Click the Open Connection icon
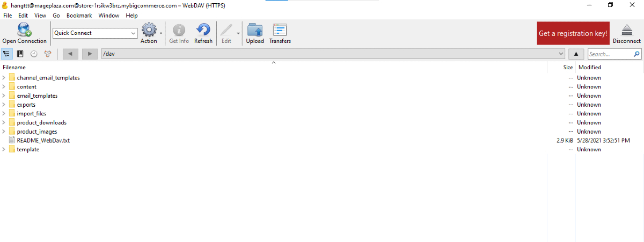 [24, 30]
